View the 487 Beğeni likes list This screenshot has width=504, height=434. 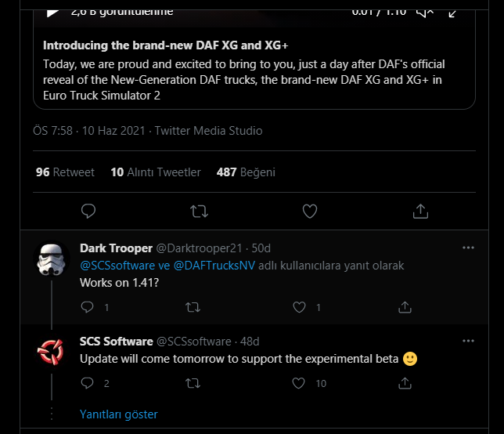point(246,172)
